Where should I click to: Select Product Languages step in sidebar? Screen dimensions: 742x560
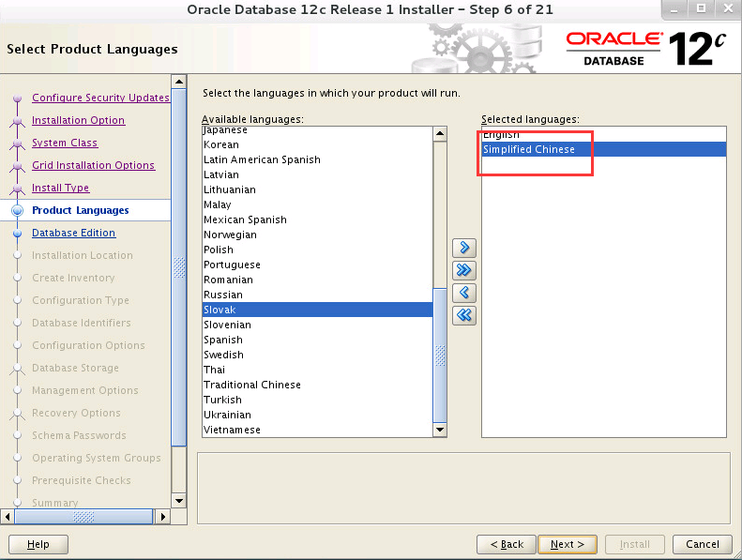(x=80, y=210)
